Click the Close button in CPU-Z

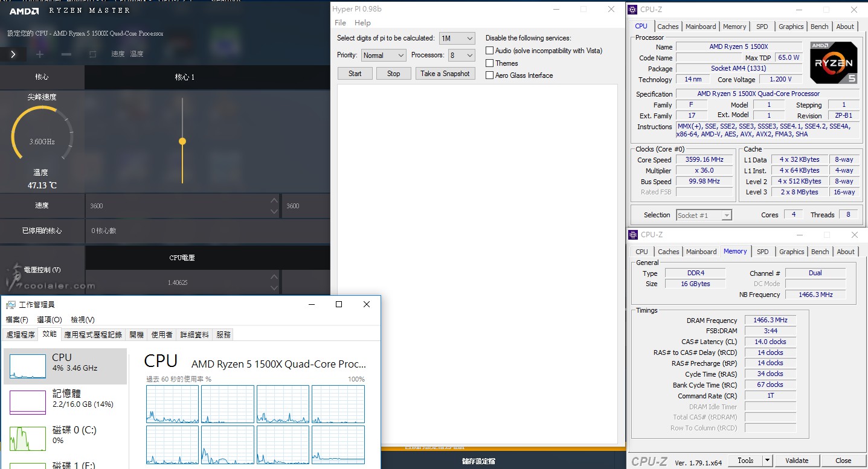tap(843, 461)
